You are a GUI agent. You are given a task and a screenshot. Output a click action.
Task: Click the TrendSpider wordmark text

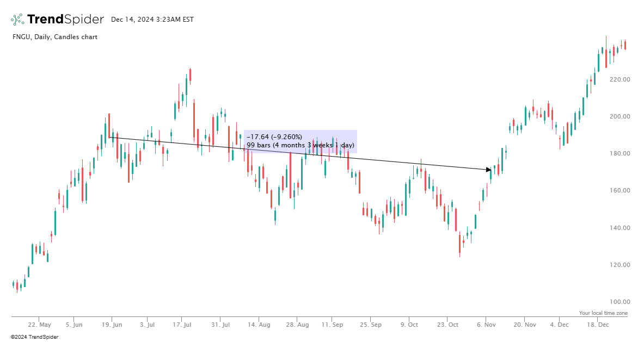(x=65, y=20)
